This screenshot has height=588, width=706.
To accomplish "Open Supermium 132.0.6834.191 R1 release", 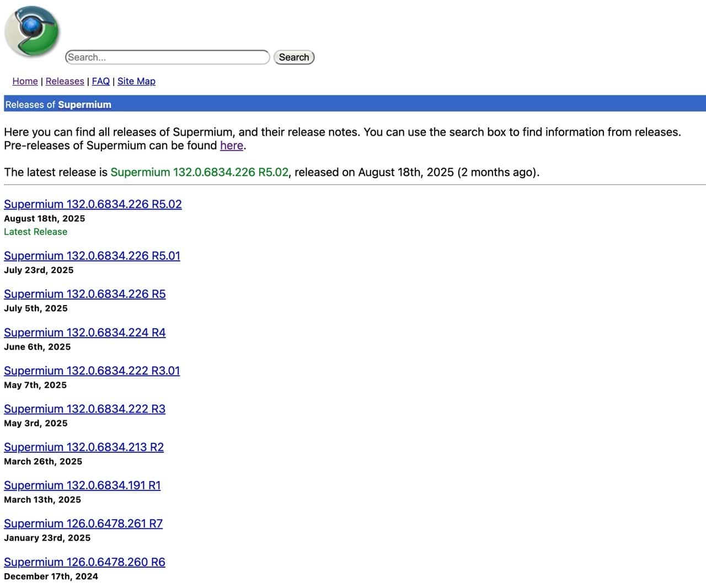I will point(82,485).
